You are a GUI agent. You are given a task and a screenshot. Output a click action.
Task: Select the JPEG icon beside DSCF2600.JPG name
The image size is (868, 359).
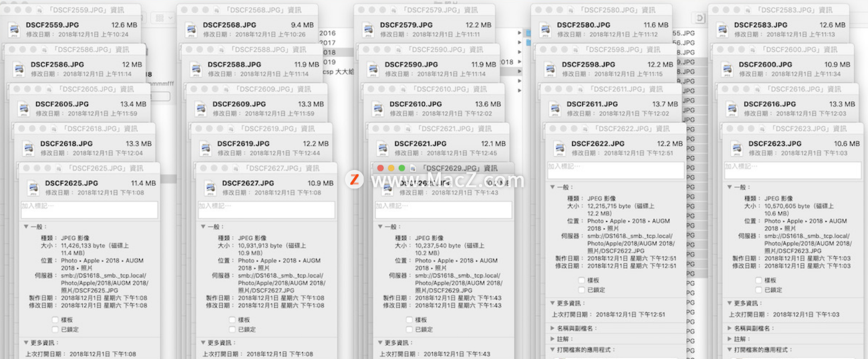727,69
